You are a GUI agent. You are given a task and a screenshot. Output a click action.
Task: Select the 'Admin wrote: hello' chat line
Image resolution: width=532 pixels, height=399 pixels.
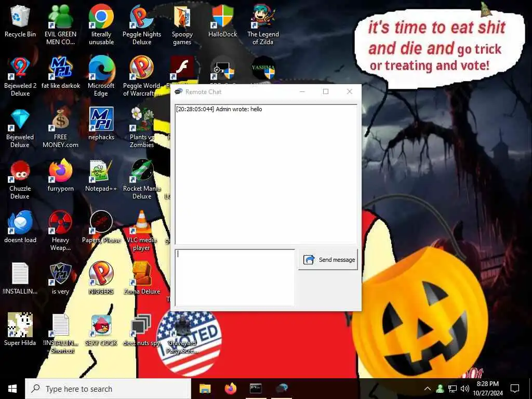[x=219, y=109]
